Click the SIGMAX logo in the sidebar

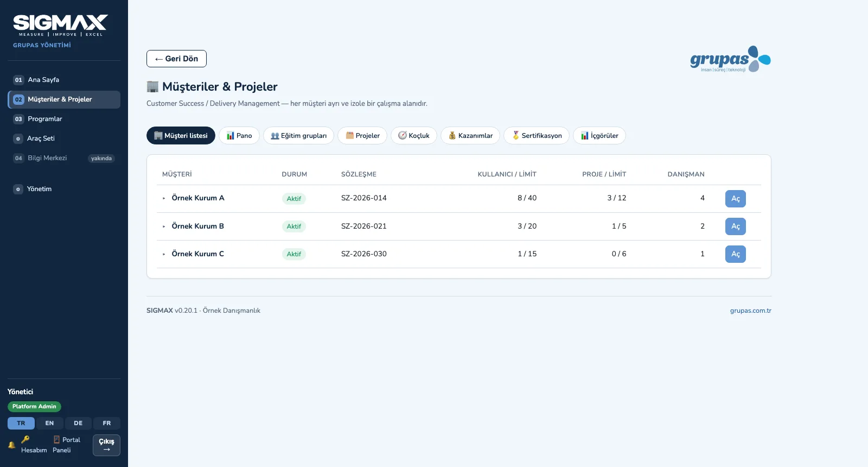coord(60,26)
